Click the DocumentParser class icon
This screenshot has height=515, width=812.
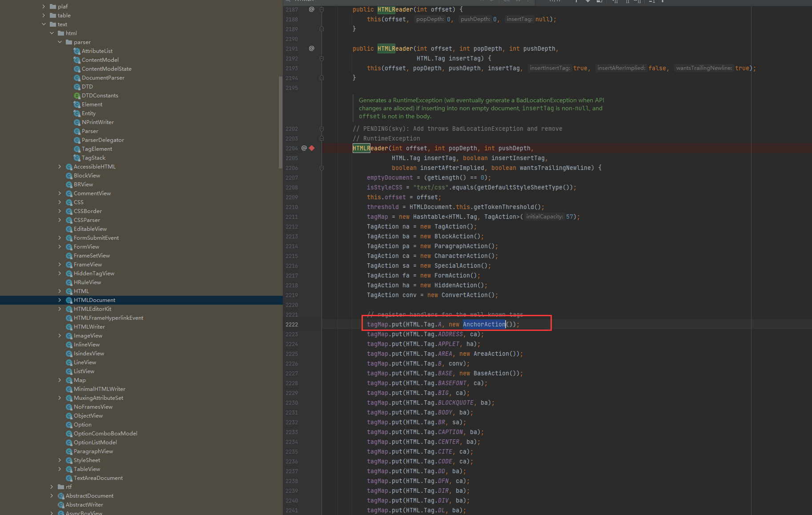pyautogui.click(x=77, y=78)
